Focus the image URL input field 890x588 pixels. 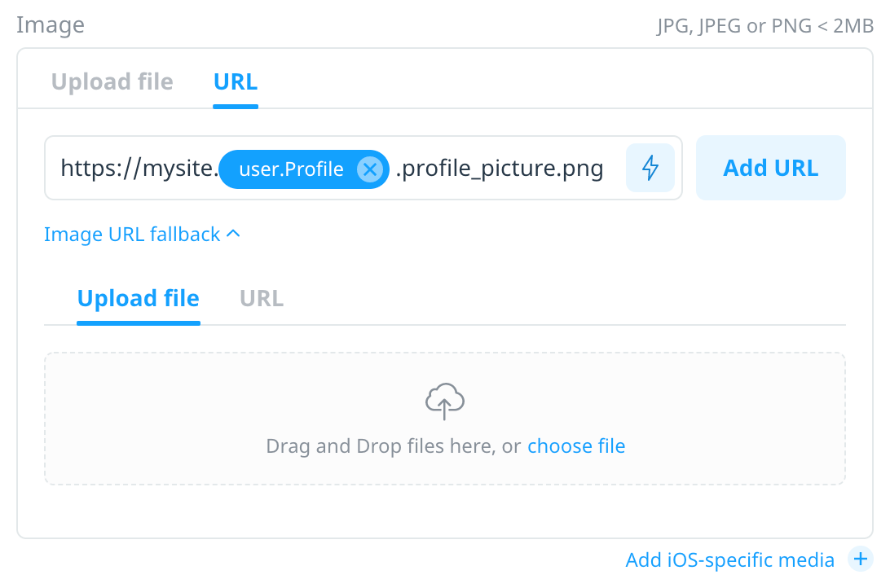[363, 168]
